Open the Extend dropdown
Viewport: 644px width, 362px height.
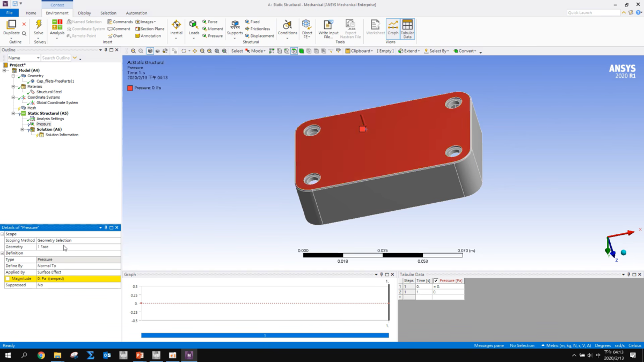[409, 51]
